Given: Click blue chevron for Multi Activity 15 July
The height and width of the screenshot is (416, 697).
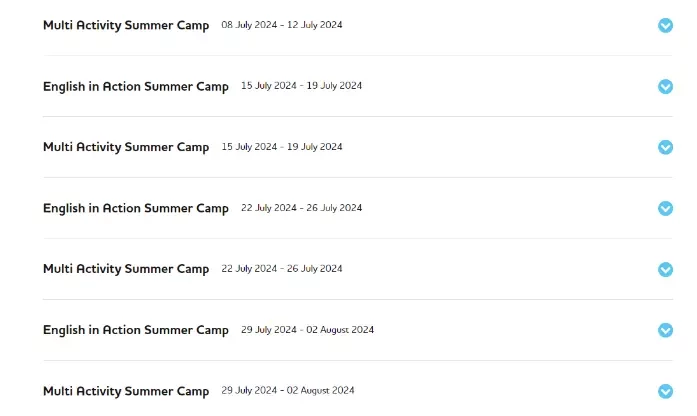Looking at the screenshot, I should click(x=665, y=147).
